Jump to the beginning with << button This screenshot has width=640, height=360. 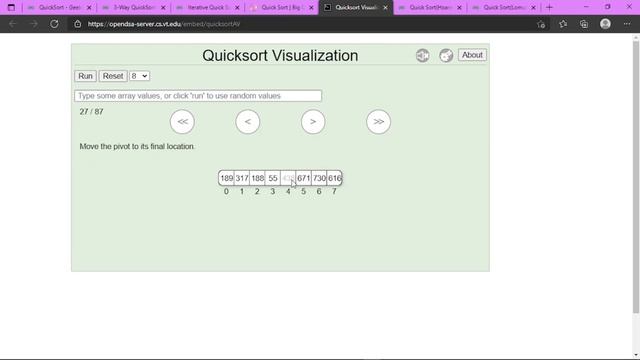coord(182,122)
